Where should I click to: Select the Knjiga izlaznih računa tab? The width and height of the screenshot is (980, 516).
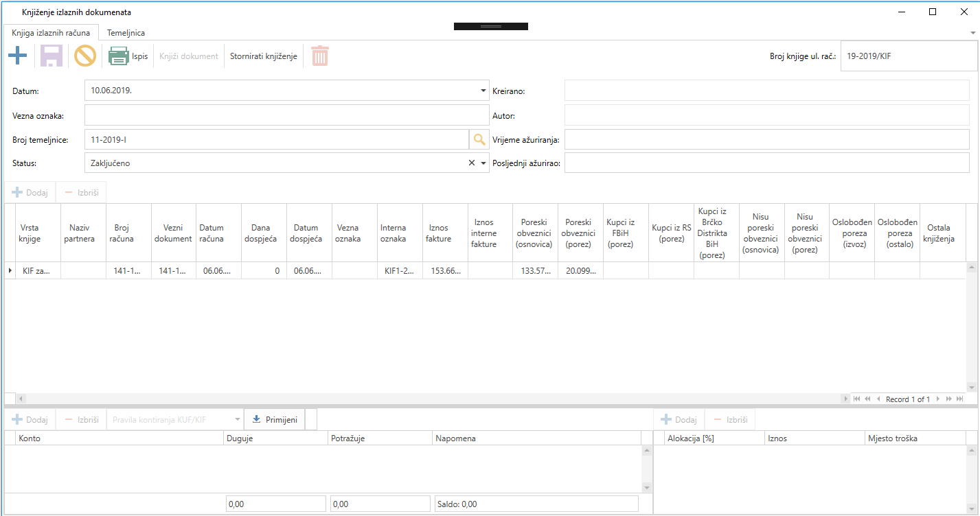click(x=51, y=32)
